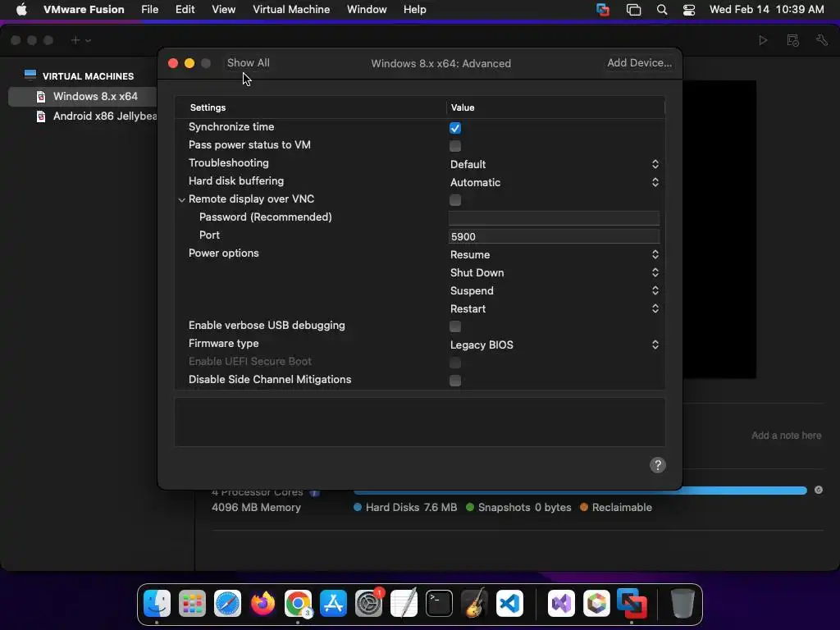This screenshot has width=840, height=630.
Task: Click the help question mark button
Action: tap(657, 465)
